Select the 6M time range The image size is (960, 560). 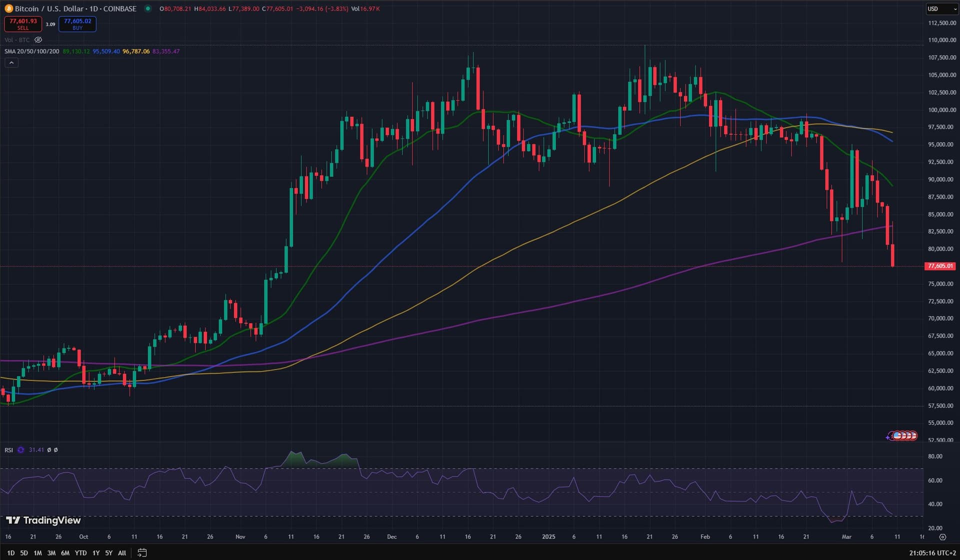[65, 553]
